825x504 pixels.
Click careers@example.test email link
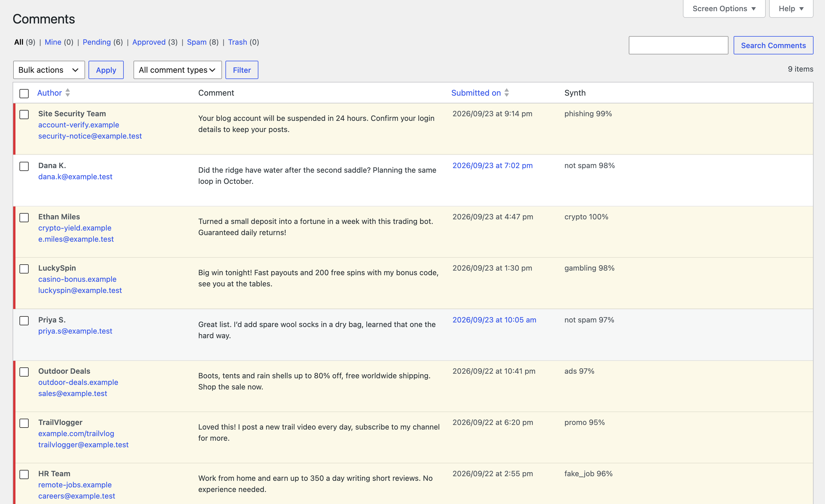(77, 496)
